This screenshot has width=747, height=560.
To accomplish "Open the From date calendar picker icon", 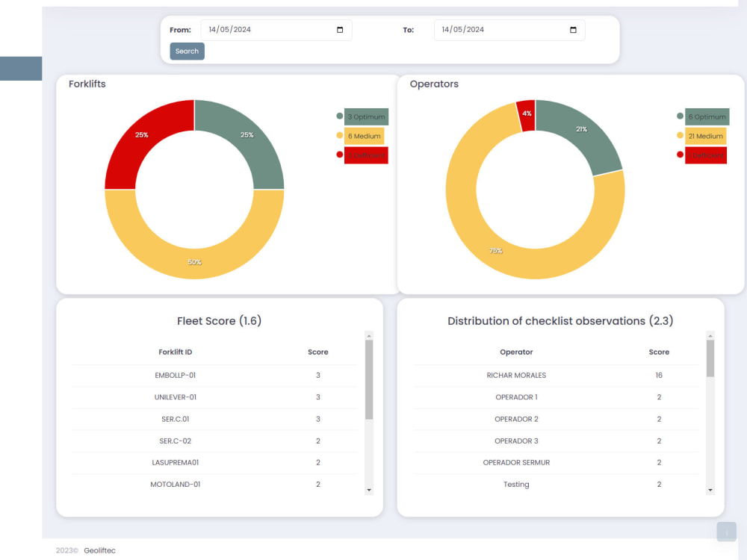I will (x=340, y=30).
